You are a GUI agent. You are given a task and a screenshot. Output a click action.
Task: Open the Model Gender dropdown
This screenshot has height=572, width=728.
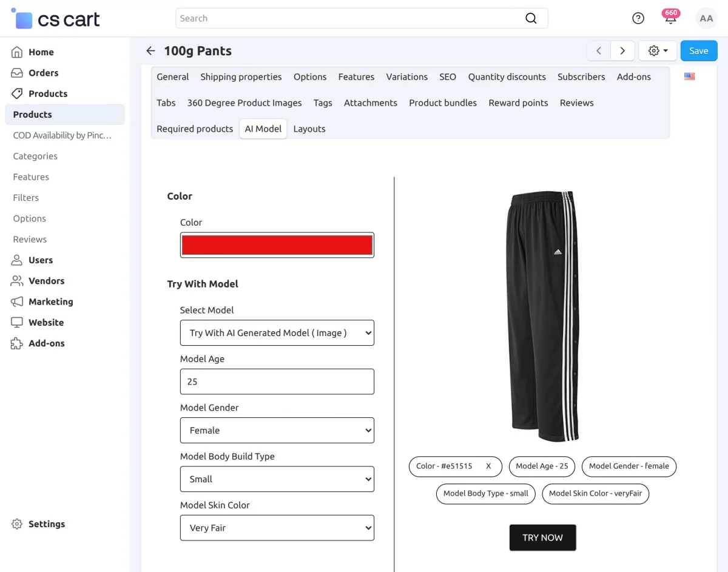pos(277,431)
